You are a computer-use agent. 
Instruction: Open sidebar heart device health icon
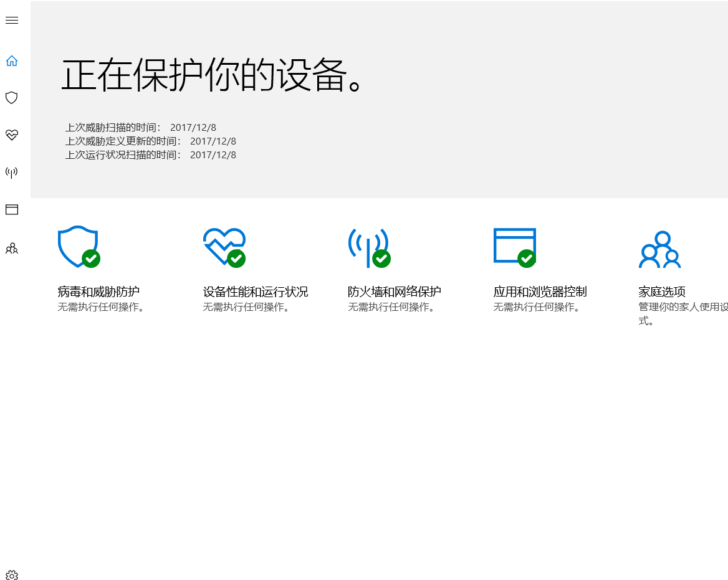[12, 135]
